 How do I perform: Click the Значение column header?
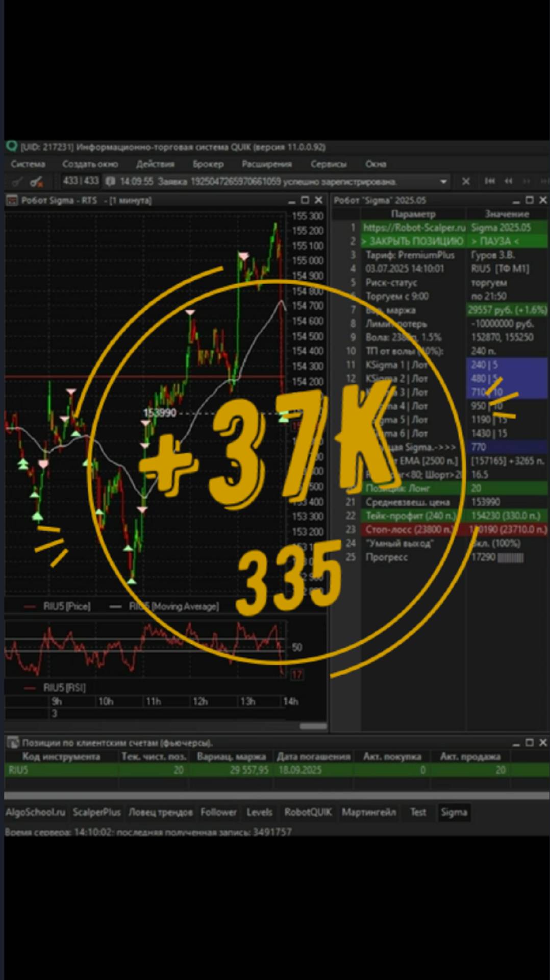pyautogui.click(x=507, y=214)
